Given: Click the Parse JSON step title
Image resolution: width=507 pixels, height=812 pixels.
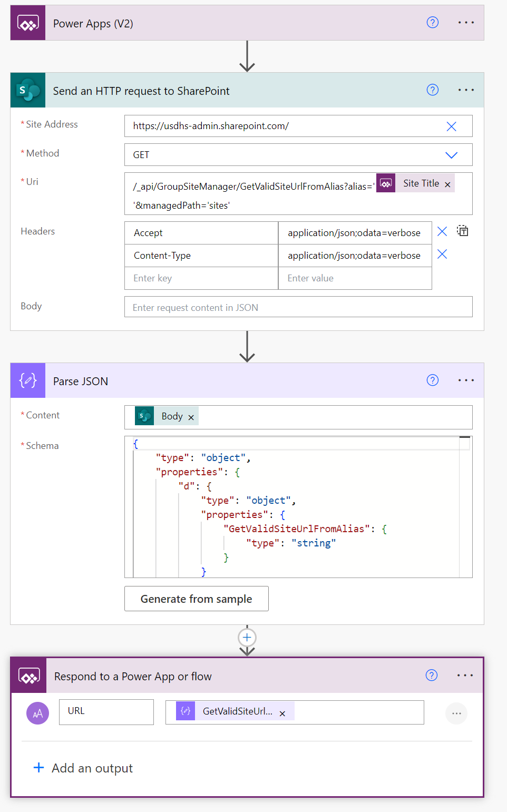Looking at the screenshot, I should tap(81, 381).
